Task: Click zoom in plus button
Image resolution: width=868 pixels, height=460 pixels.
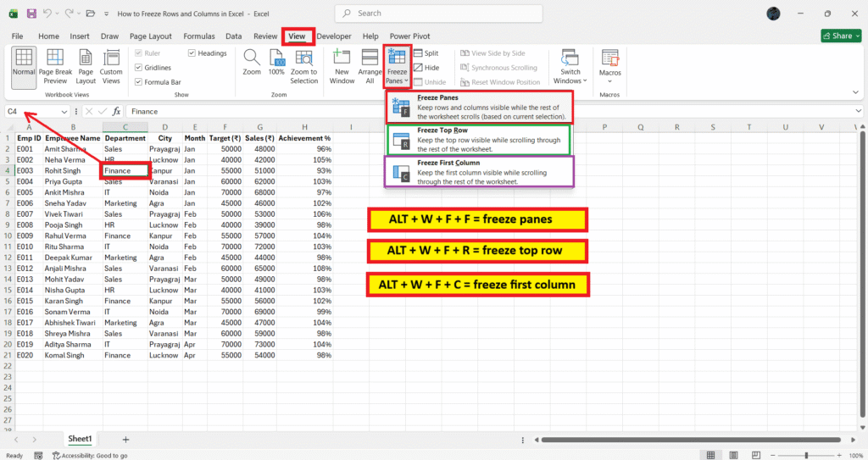Action: coord(840,455)
